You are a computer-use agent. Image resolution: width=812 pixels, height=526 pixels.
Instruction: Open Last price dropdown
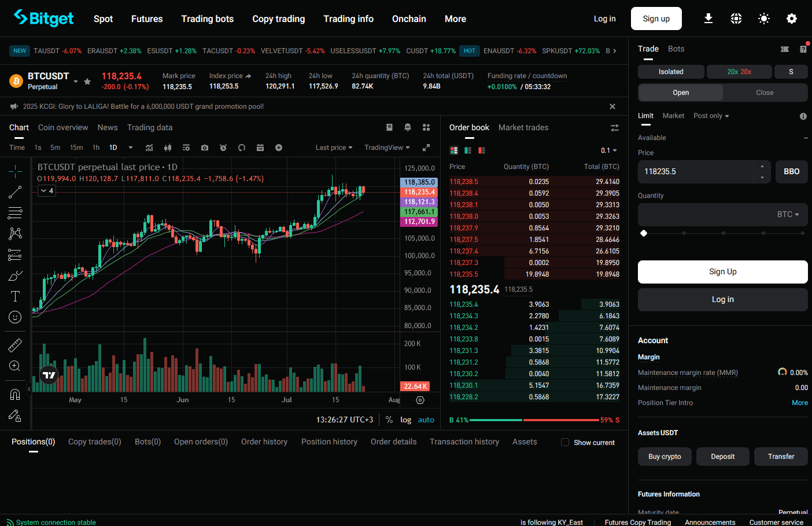point(334,148)
